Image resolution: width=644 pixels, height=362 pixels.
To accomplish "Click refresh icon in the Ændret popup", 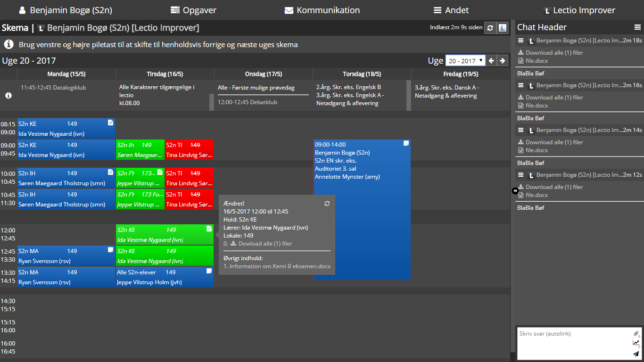I will point(327,203).
